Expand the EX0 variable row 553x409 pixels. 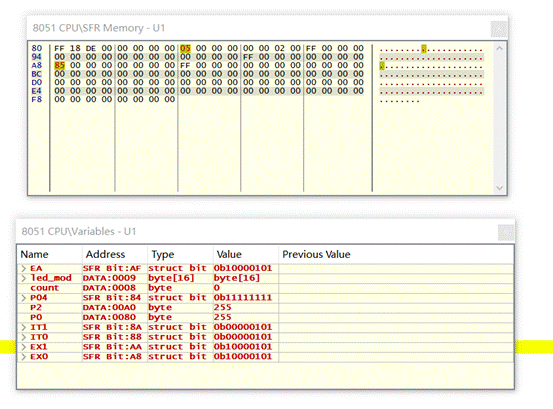click(24, 357)
